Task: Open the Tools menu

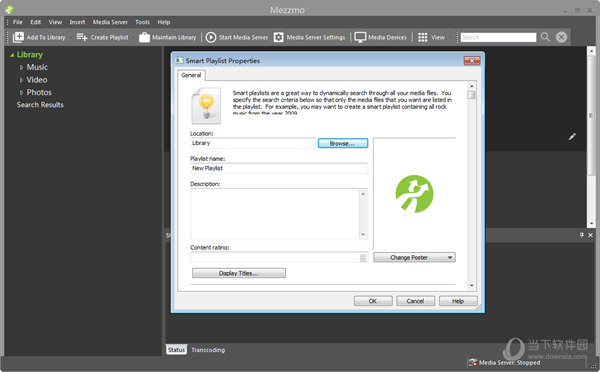Action: pos(142,22)
